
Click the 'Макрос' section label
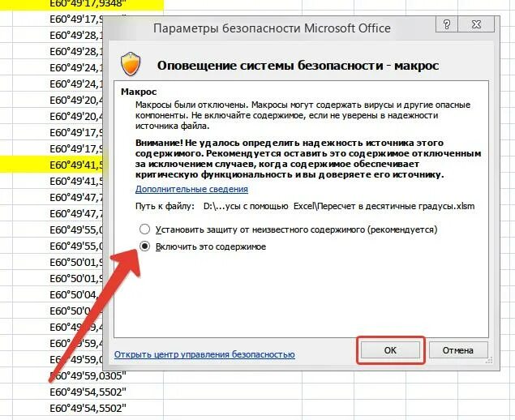point(139,92)
